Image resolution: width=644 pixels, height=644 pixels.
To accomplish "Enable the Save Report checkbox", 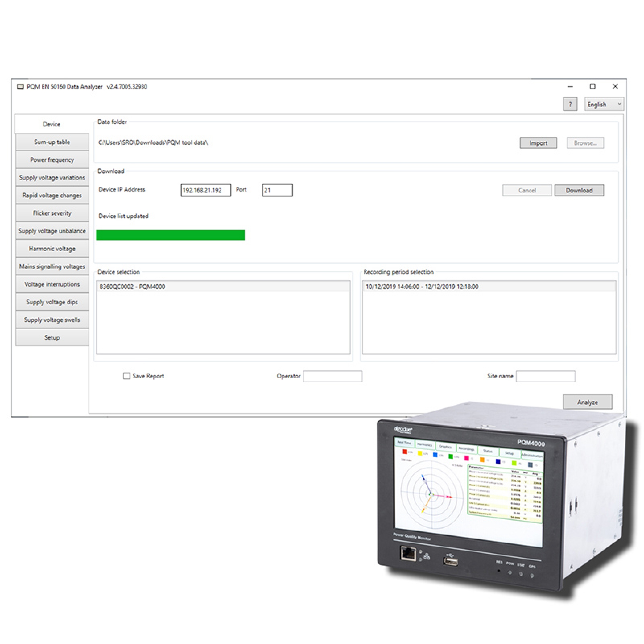I will [x=127, y=376].
